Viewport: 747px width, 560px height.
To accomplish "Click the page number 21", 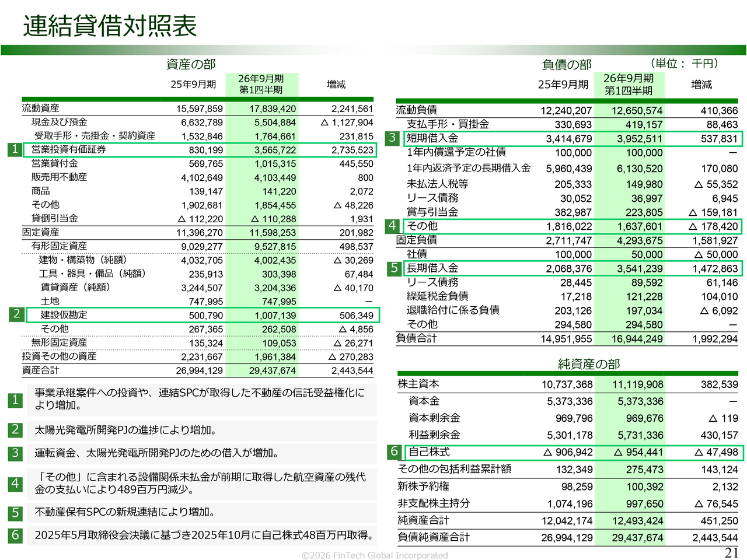I will coord(731,552).
